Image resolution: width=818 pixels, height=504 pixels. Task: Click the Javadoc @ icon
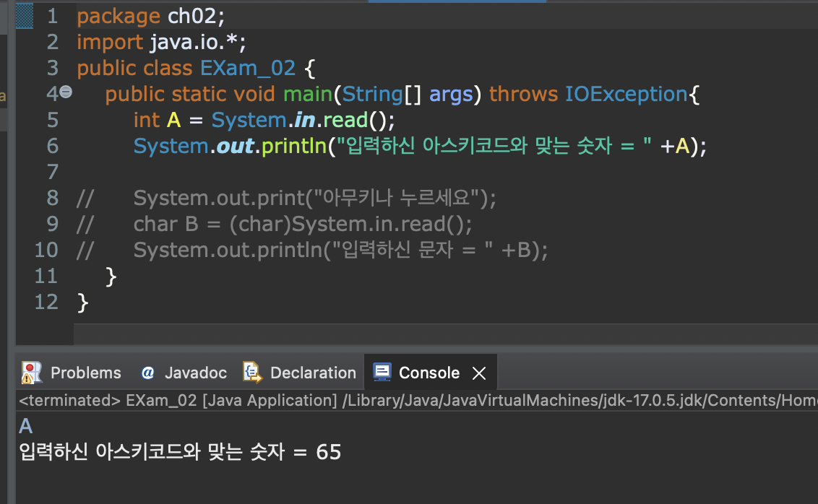tap(147, 373)
